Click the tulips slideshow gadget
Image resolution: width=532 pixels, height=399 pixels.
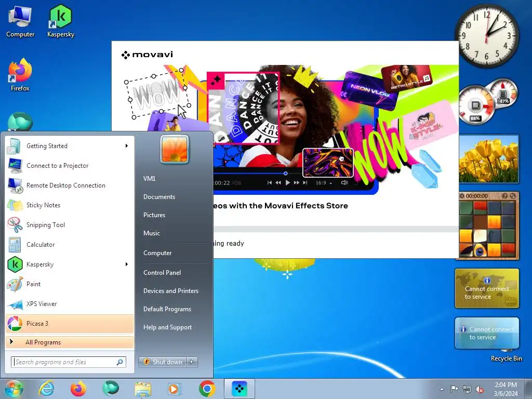[488, 159]
